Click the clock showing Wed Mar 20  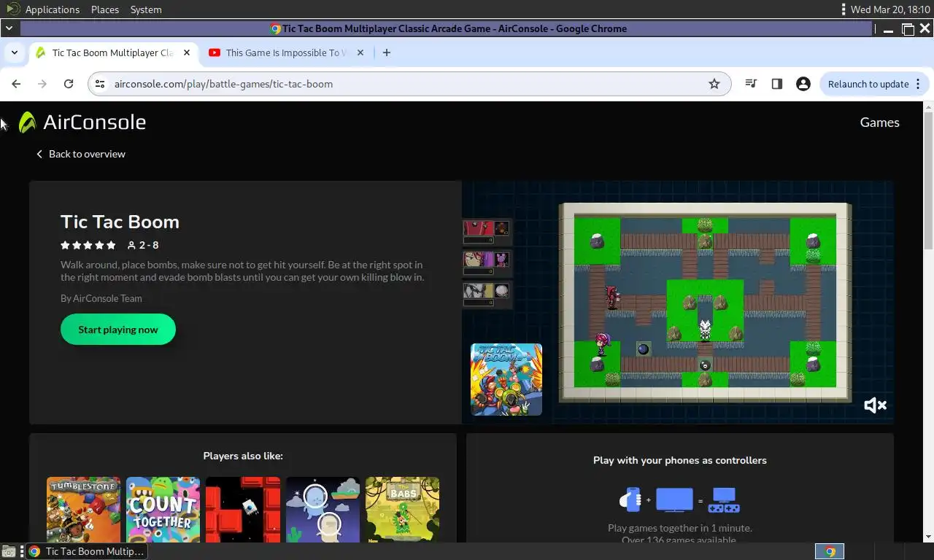890,9
